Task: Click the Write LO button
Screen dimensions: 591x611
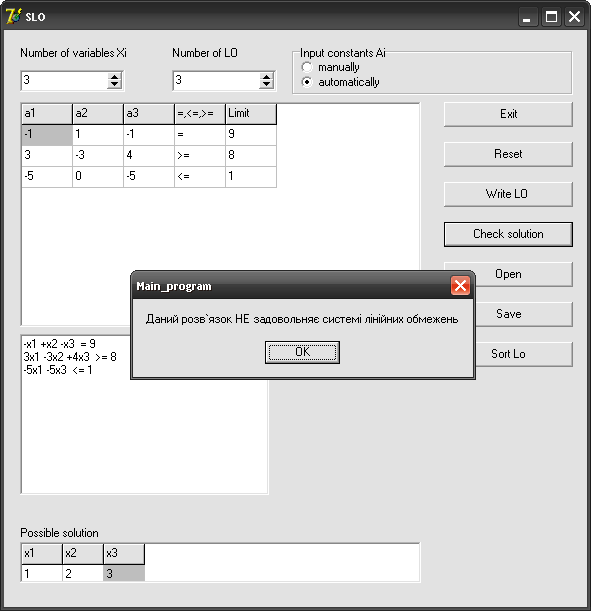Action: pos(508,194)
